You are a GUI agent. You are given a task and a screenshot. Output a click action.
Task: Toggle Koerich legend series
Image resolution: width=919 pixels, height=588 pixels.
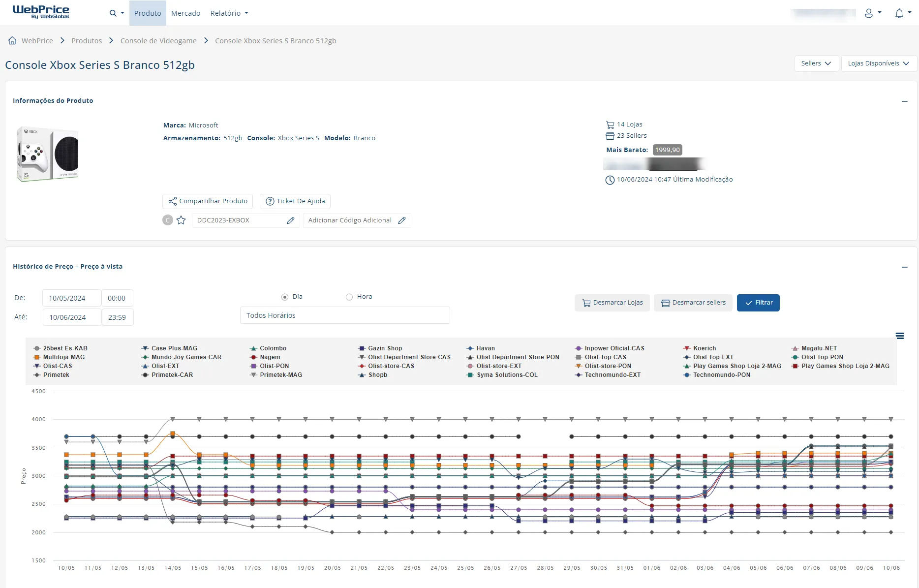point(700,348)
